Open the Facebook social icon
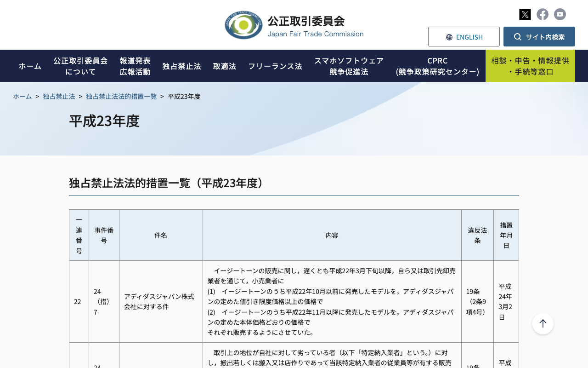The width and height of the screenshot is (588, 368). coord(543,14)
